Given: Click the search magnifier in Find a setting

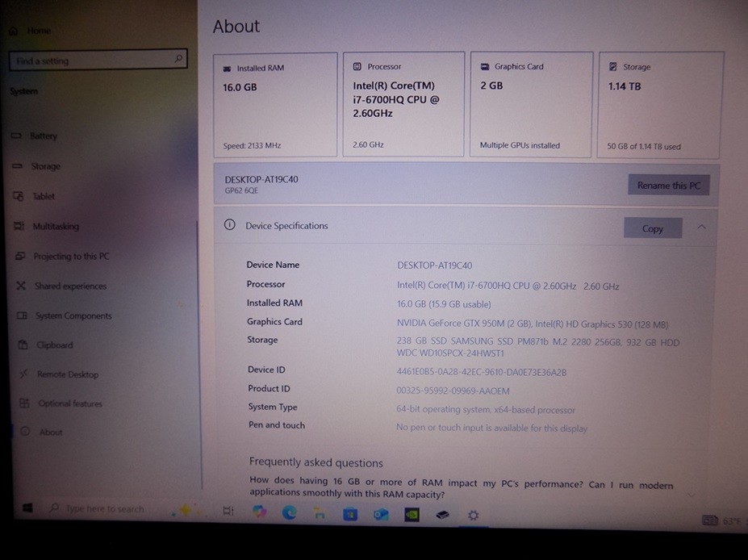Looking at the screenshot, I should point(178,59).
